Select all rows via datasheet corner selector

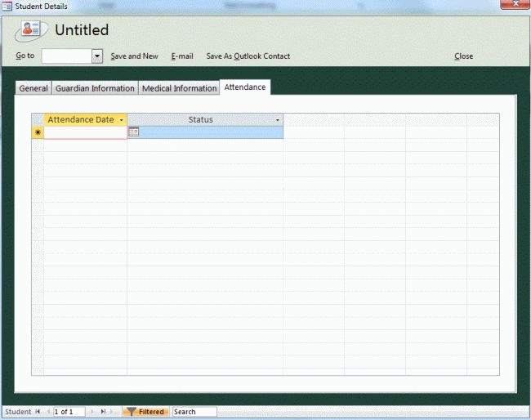click(38, 119)
